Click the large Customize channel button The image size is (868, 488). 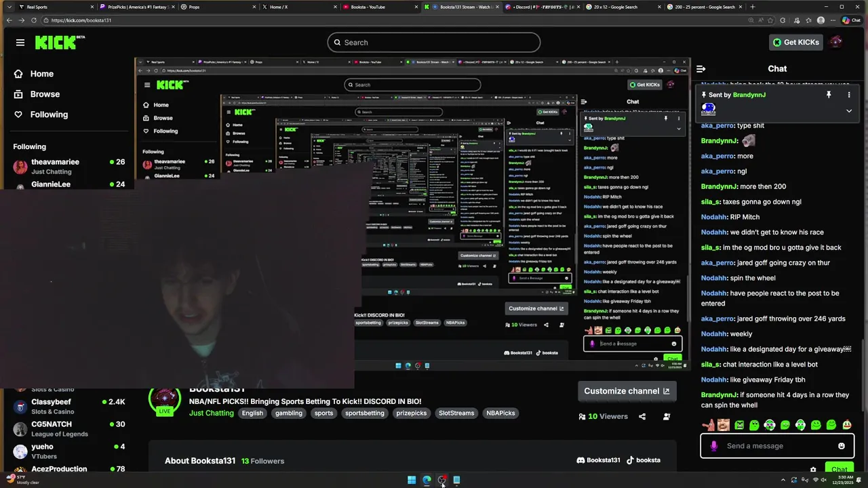point(627,391)
